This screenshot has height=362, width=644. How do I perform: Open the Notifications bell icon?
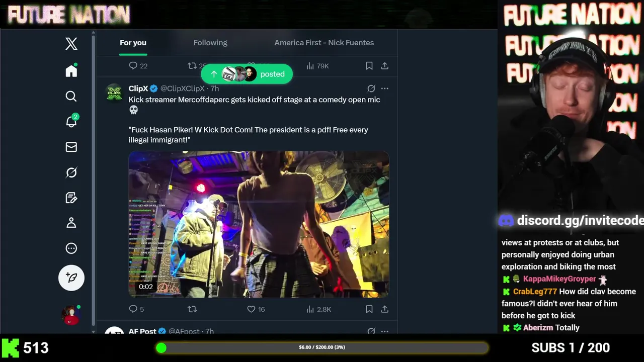click(x=71, y=122)
